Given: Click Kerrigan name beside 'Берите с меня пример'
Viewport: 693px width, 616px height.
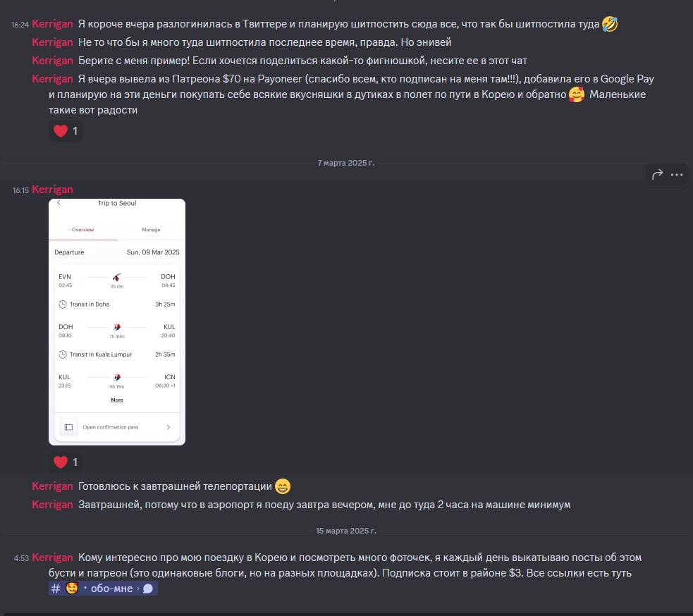Looking at the screenshot, I should click(52, 61).
